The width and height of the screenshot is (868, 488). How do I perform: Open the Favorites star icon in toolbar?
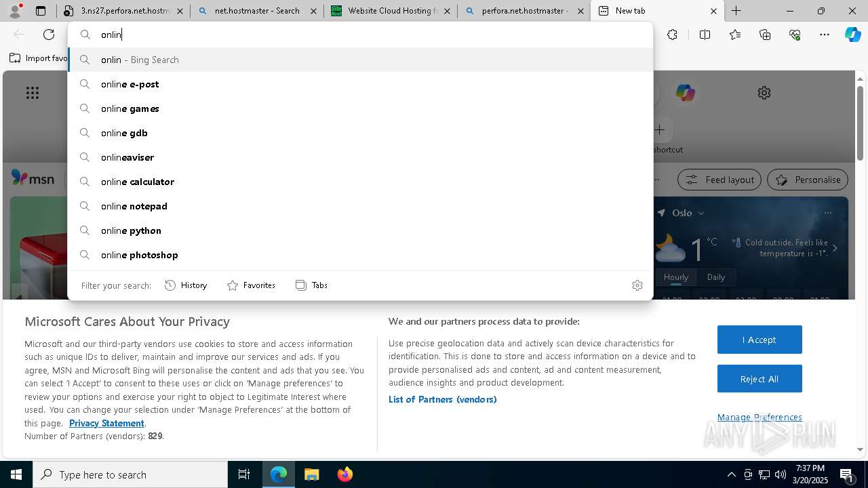click(x=735, y=35)
